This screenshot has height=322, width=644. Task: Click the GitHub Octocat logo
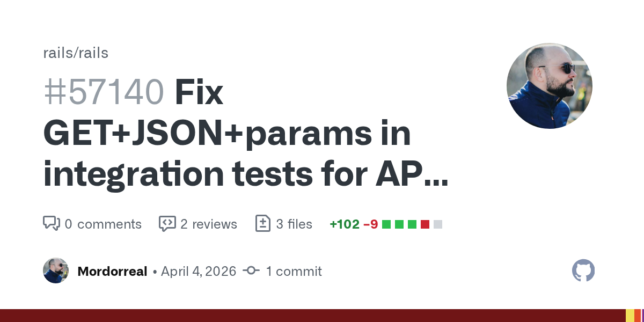pyautogui.click(x=583, y=270)
